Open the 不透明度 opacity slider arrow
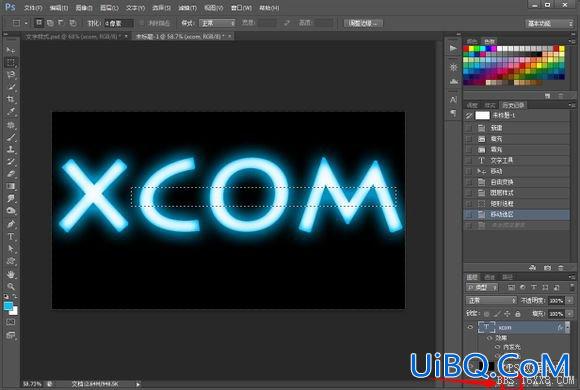The height and width of the screenshot is (390, 580). (570, 300)
